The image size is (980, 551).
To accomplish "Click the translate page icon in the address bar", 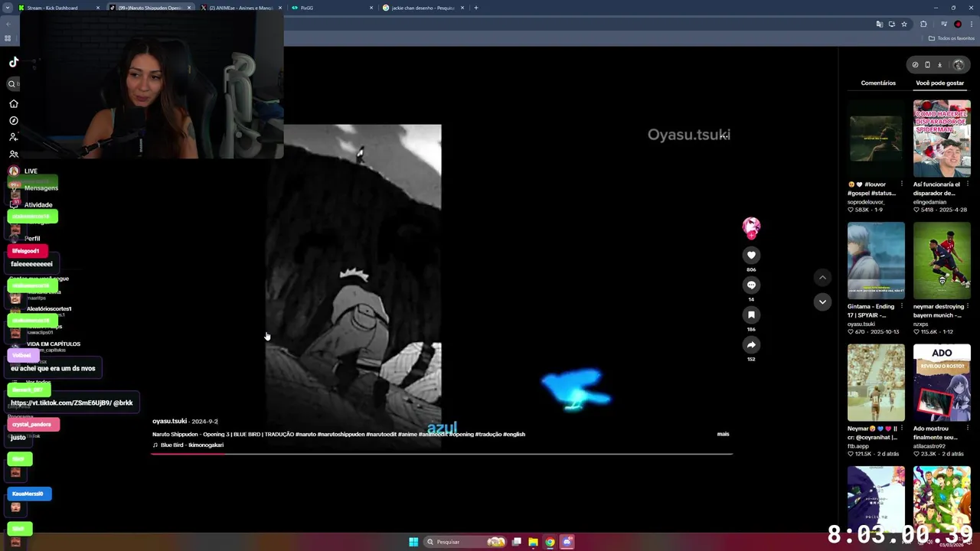I will coord(880,24).
